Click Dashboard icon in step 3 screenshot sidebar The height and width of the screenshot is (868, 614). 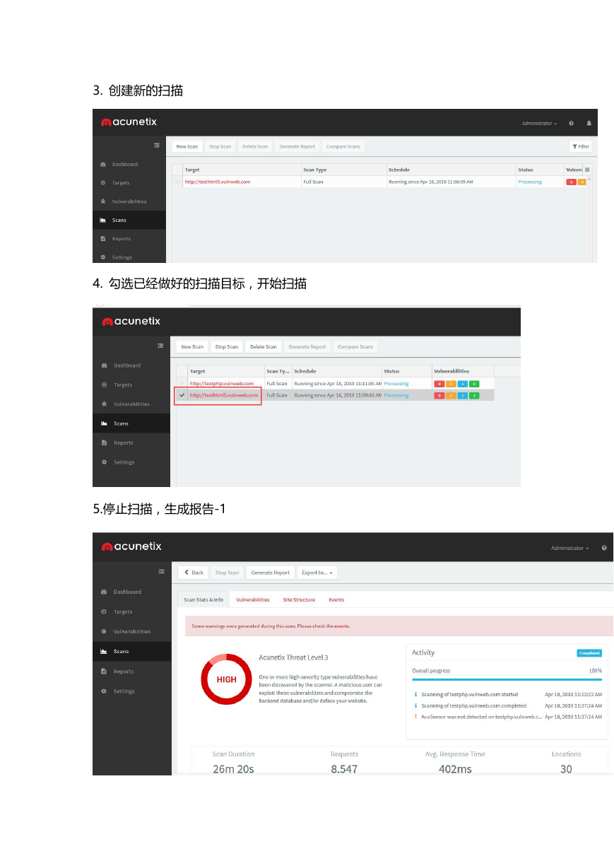point(103,165)
